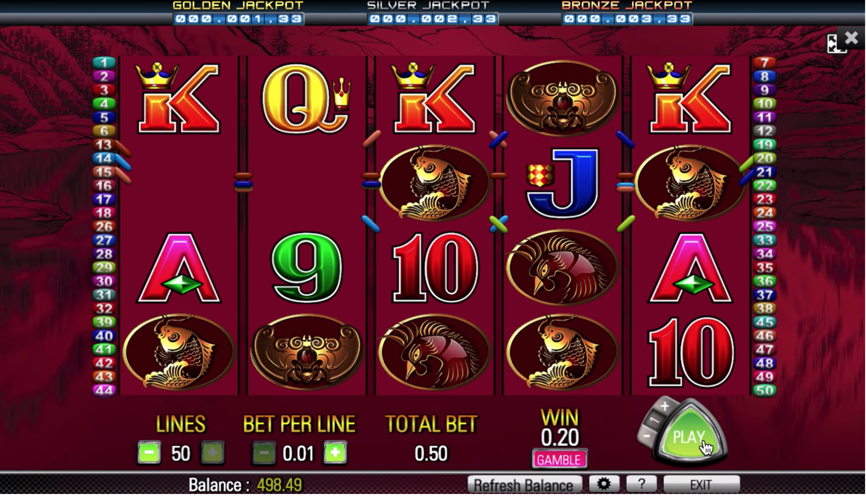Screen dimensions: 866x504
Task: Increase bet per line with plus
Action: point(336,453)
